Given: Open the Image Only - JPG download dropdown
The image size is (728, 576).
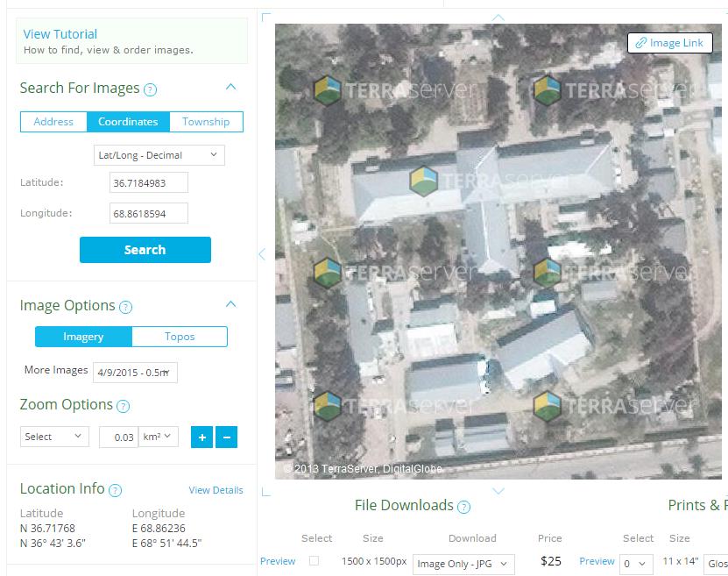Looking at the screenshot, I should point(463,564).
